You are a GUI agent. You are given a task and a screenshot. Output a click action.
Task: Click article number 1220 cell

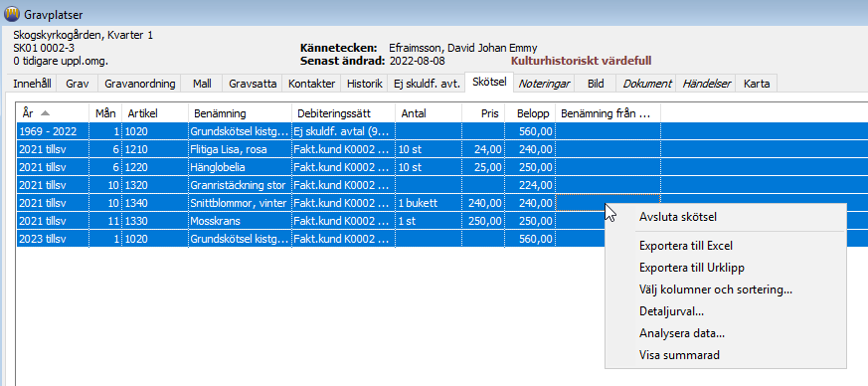coord(155,167)
